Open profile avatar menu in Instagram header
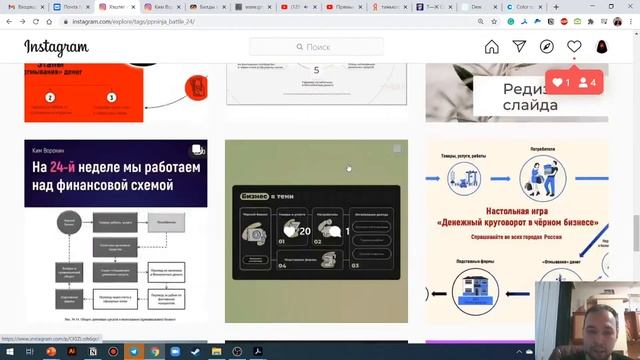Image resolution: width=640 pixels, height=360 pixels. tap(602, 47)
